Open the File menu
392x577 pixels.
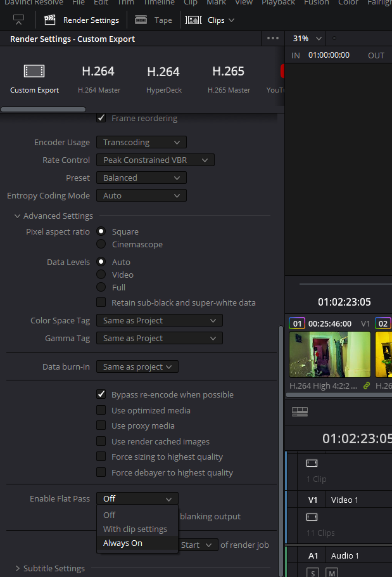[x=79, y=2]
